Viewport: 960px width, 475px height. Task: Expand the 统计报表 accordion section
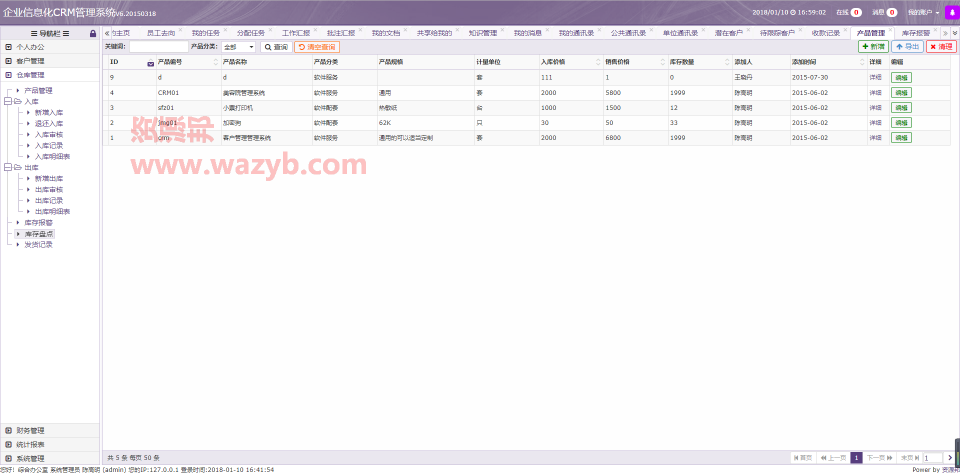50,444
